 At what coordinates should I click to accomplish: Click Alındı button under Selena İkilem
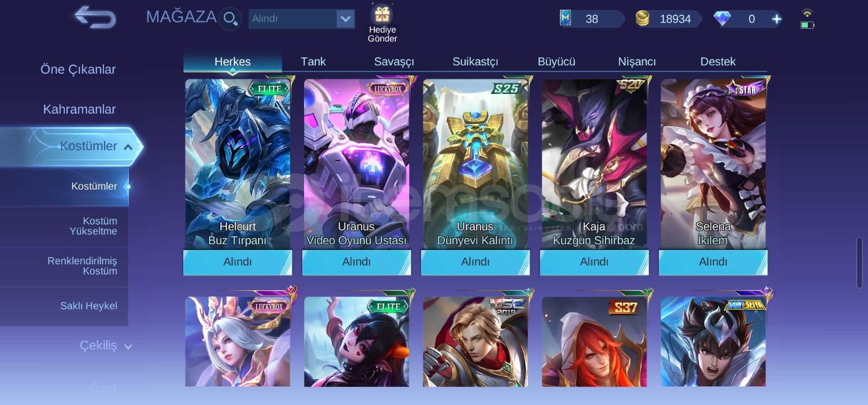(x=713, y=262)
